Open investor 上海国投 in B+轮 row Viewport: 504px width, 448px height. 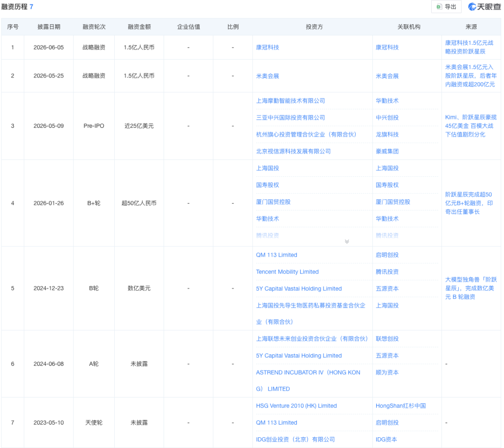[x=267, y=168]
